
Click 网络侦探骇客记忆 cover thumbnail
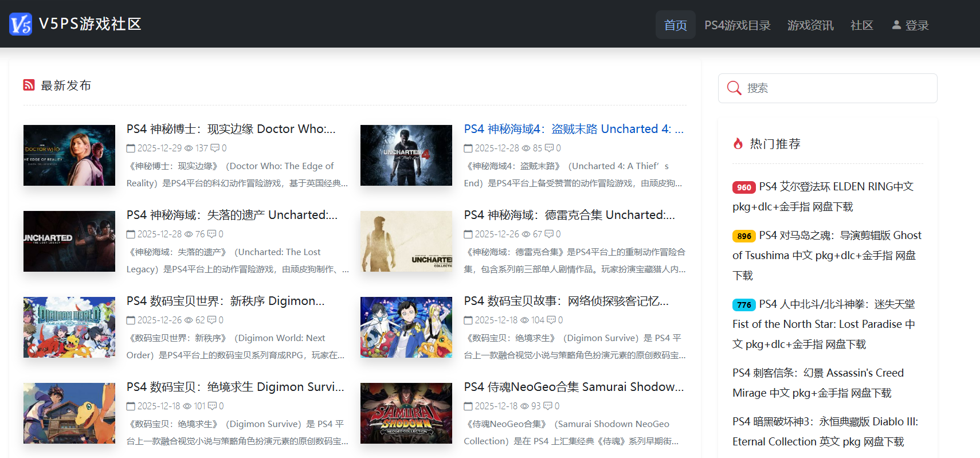(406, 327)
